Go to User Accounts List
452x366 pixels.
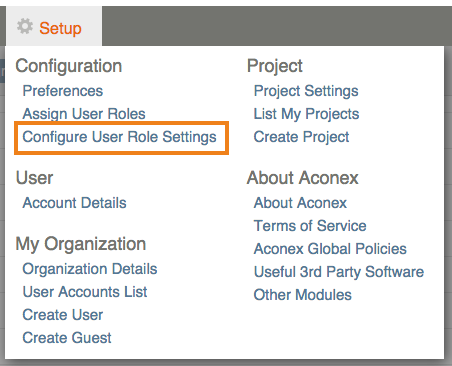click(x=85, y=292)
